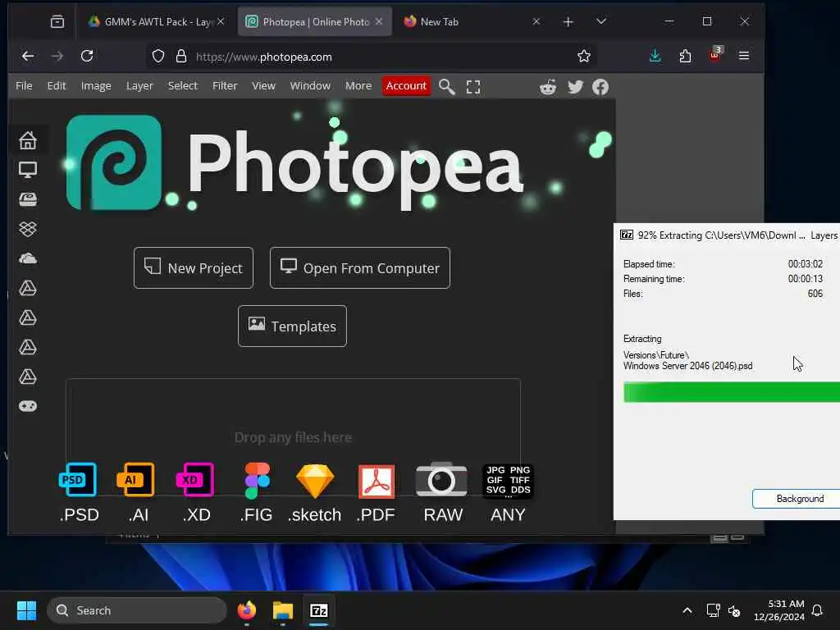Open Firefox View tab icon
This screenshot has width=840, height=630.
point(57,21)
